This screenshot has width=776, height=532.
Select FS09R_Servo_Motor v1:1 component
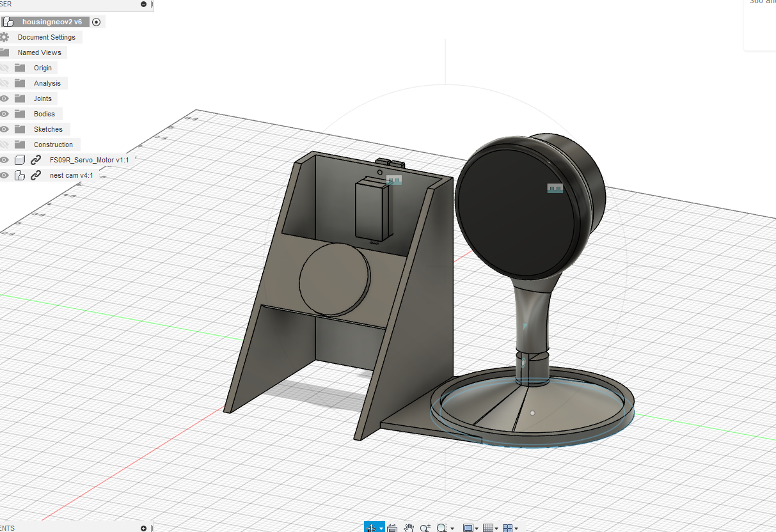(90, 160)
